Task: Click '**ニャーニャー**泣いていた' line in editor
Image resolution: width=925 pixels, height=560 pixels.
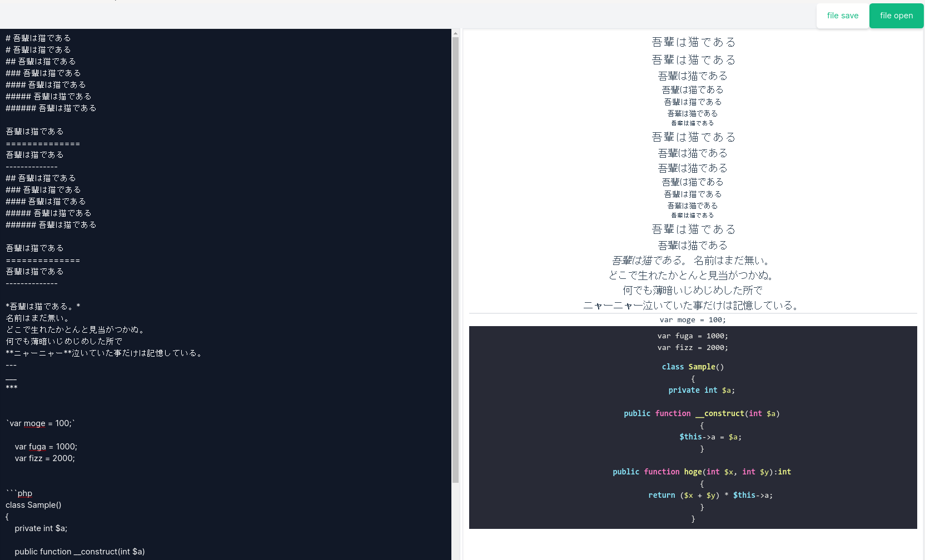Action: tap(105, 353)
